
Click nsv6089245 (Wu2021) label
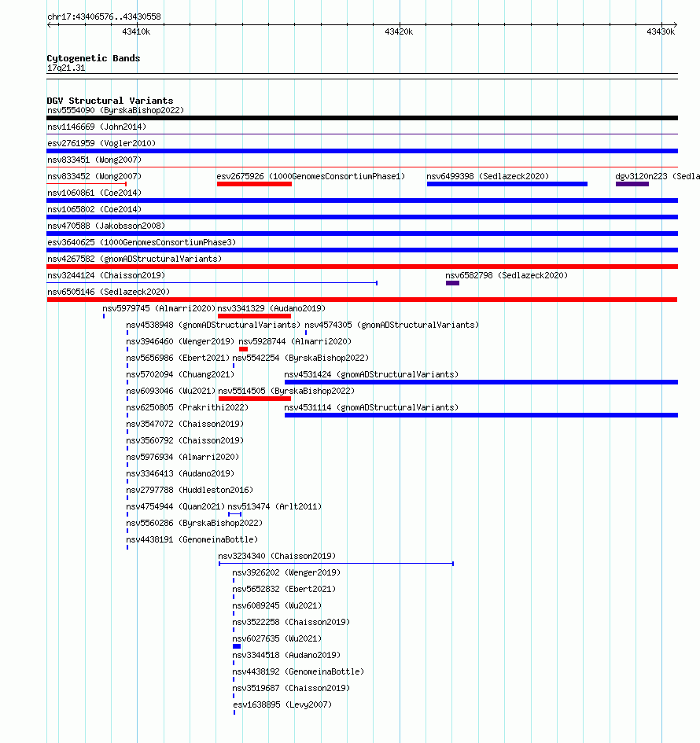click(277, 606)
